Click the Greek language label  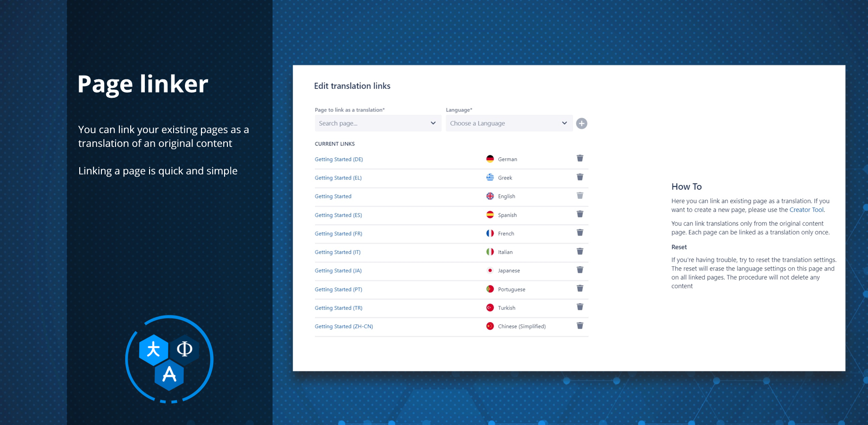[x=505, y=178]
